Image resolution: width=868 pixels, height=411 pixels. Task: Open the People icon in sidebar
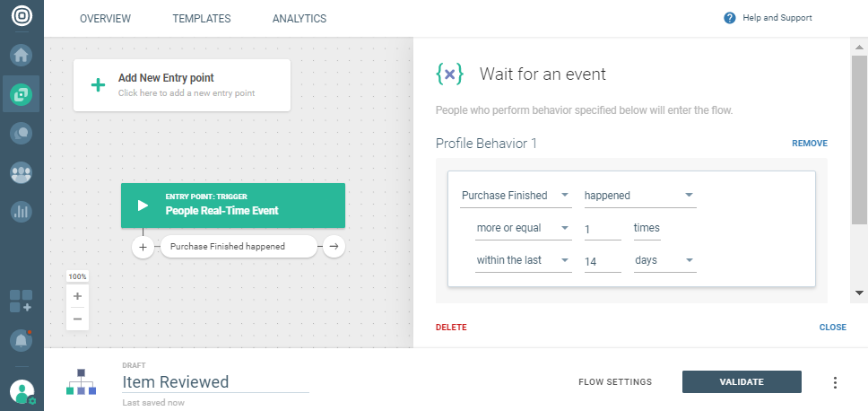(22, 173)
